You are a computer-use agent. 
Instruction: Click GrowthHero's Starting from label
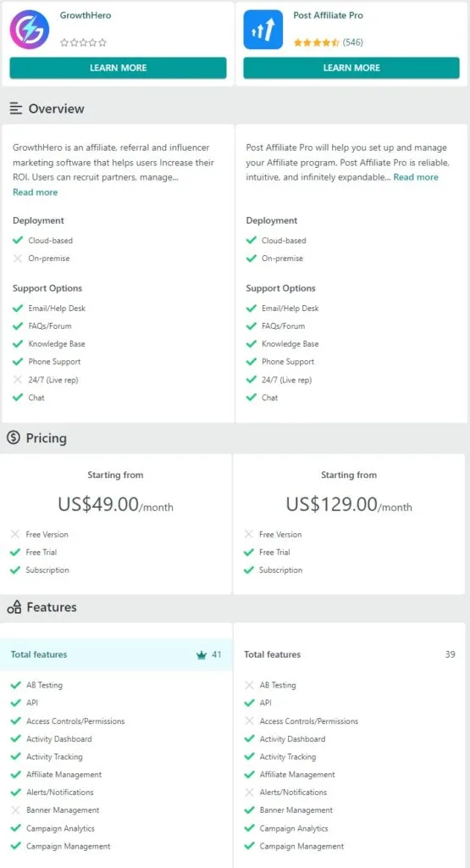tap(115, 475)
